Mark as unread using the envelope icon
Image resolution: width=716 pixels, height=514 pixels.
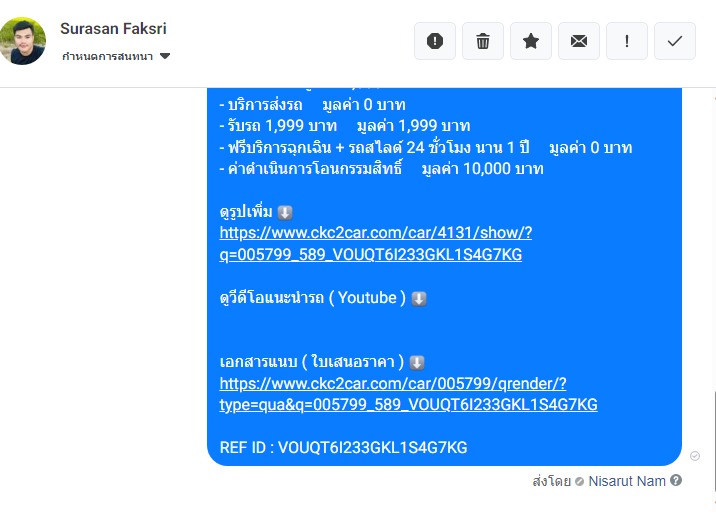coord(579,41)
